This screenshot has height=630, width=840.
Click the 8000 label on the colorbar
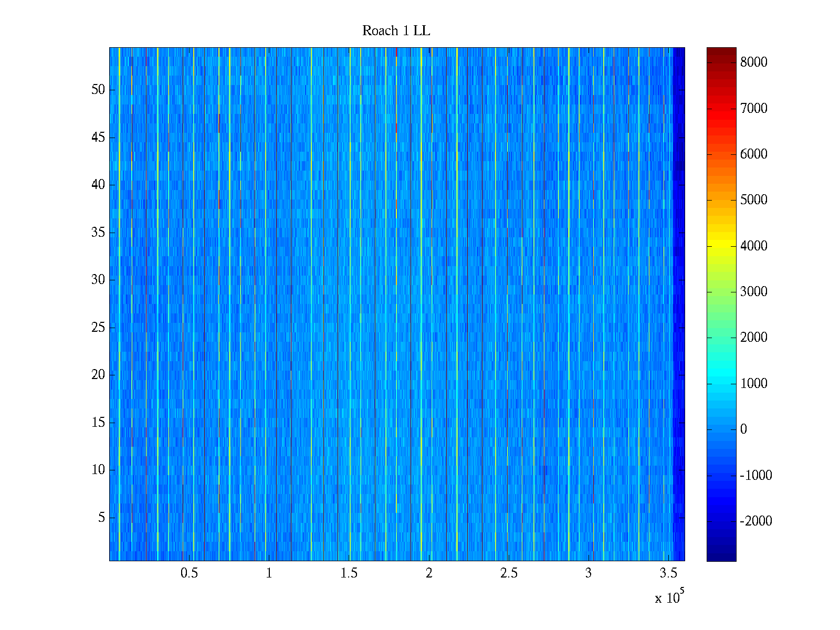click(753, 62)
